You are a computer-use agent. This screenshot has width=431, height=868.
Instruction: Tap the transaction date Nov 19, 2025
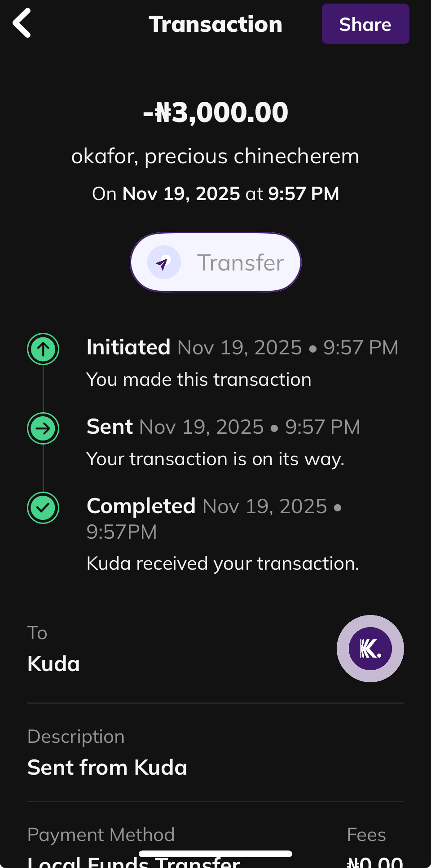click(181, 194)
